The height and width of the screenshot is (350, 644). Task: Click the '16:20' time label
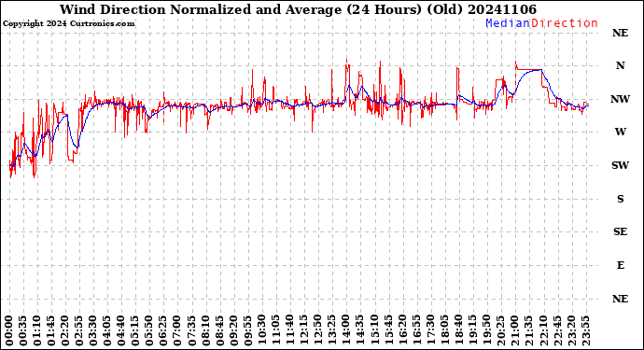[402, 330]
